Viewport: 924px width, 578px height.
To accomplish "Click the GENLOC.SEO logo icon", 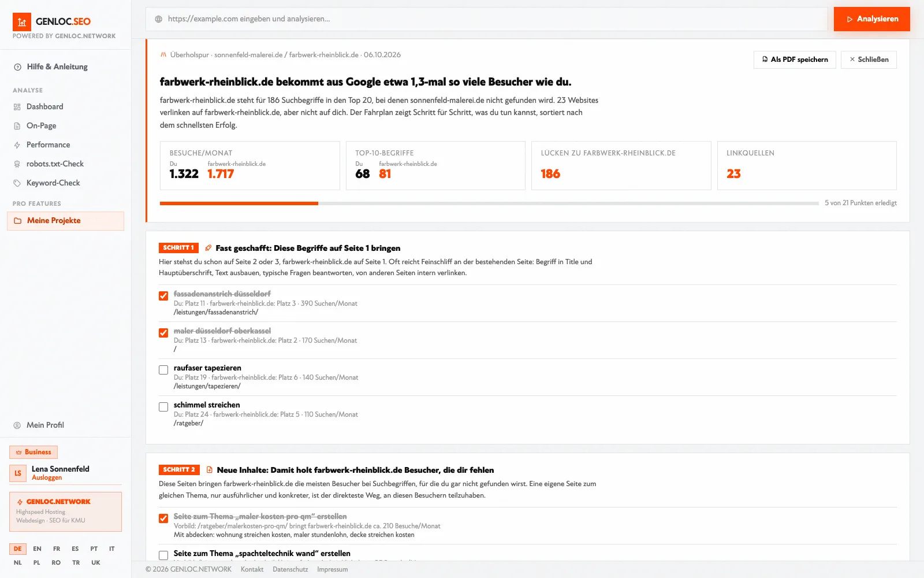I will point(22,22).
